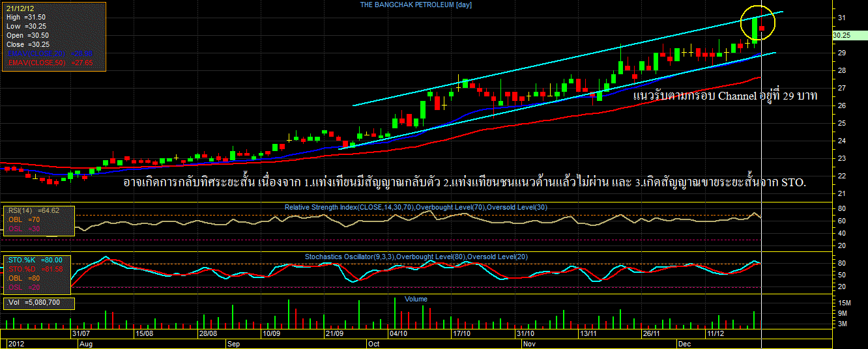Screen dimensions: 868x349
Task: Click the 26/11 date marker
Action: [x=652, y=333]
